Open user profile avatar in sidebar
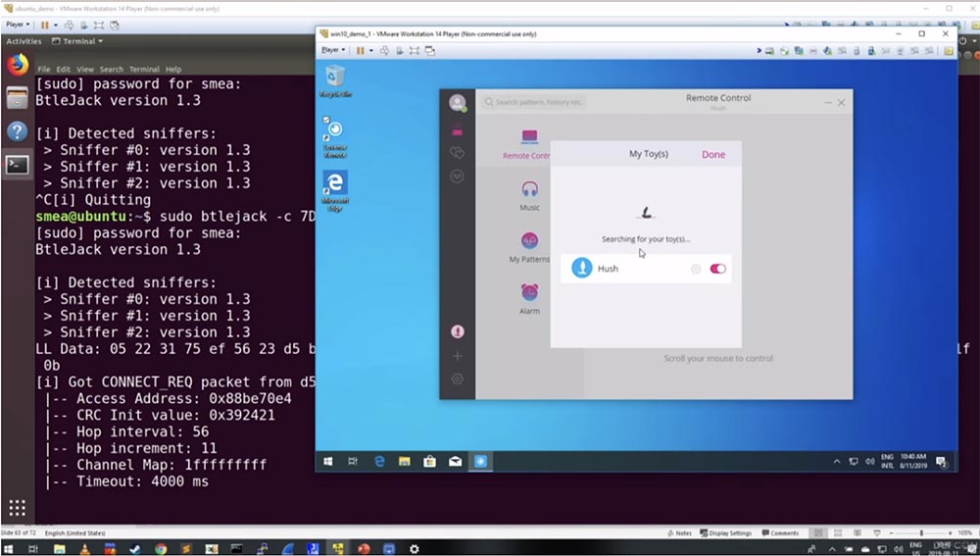The height and width of the screenshot is (556, 980). coord(458,102)
